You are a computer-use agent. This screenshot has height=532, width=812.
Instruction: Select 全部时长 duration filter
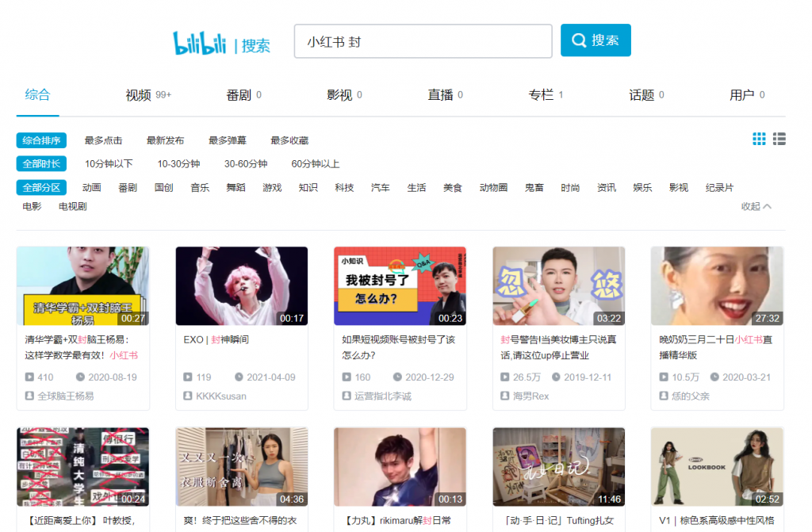41,163
